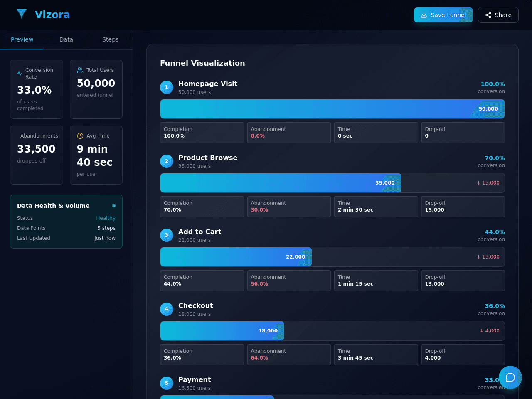Click the step 5 number badge
Viewport: 532px width, 399px height.
[167, 383]
